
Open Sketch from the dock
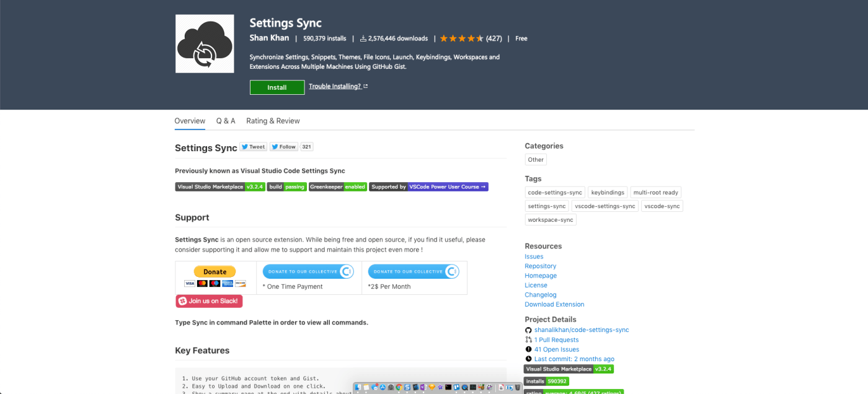click(x=432, y=387)
